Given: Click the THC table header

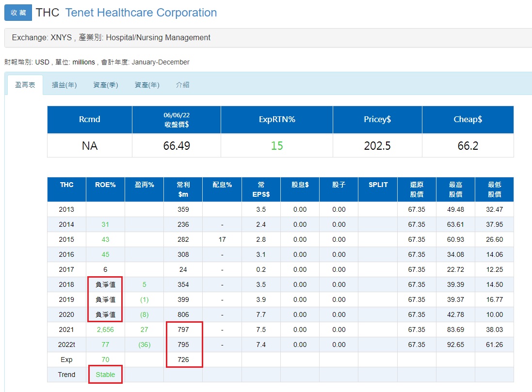Looking at the screenshot, I should coord(66,189).
